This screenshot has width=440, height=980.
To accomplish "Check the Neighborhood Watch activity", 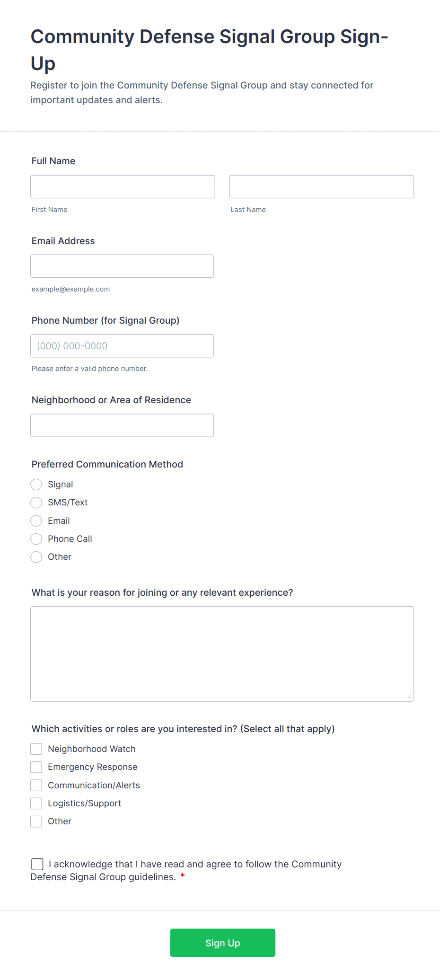I will click(36, 749).
